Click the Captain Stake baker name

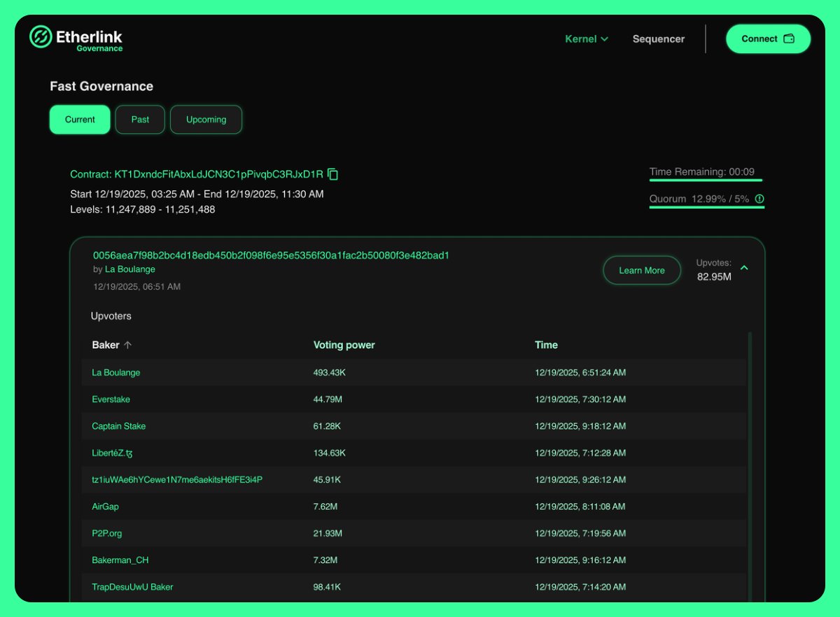pos(119,426)
